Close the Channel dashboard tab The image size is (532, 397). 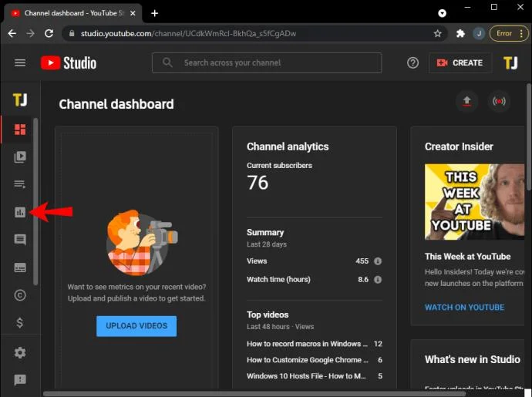(133, 13)
